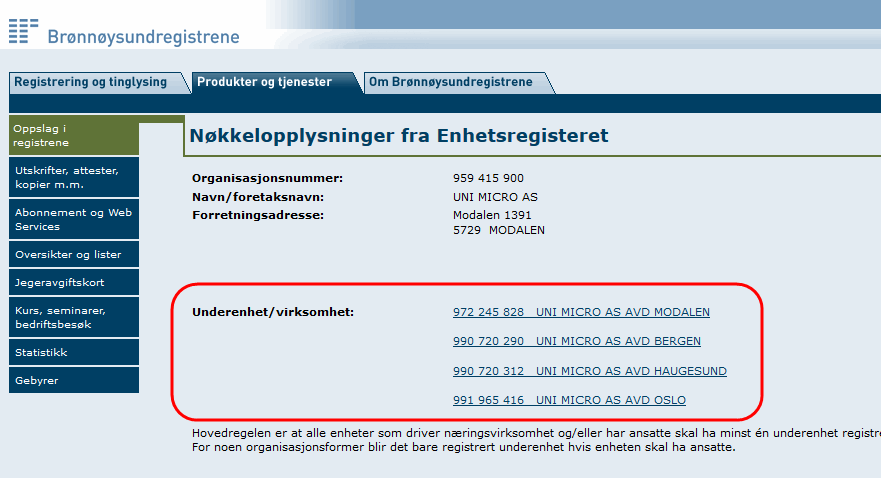
Task: Go to Abonnement og Web Services
Action: (72, 219)
